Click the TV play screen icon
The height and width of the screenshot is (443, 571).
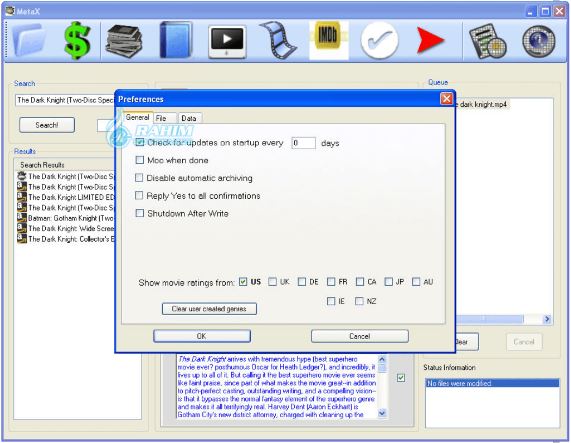tap(227, 41)
